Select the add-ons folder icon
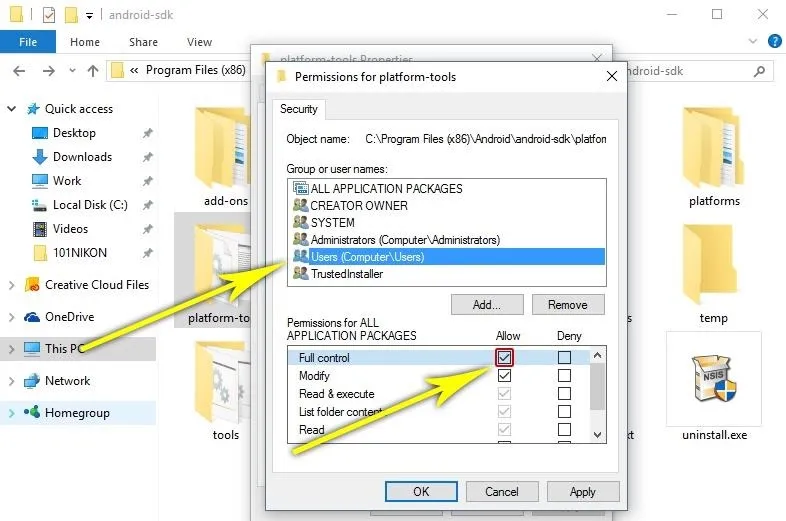786x521 pixels. pyautogui.click(x=222, y=148)
